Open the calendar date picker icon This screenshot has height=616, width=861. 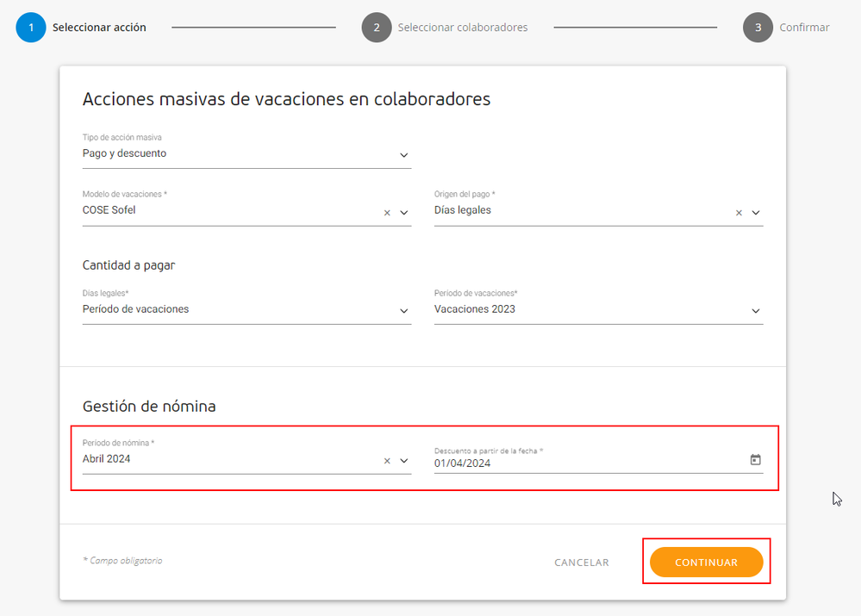coord(756,459)
